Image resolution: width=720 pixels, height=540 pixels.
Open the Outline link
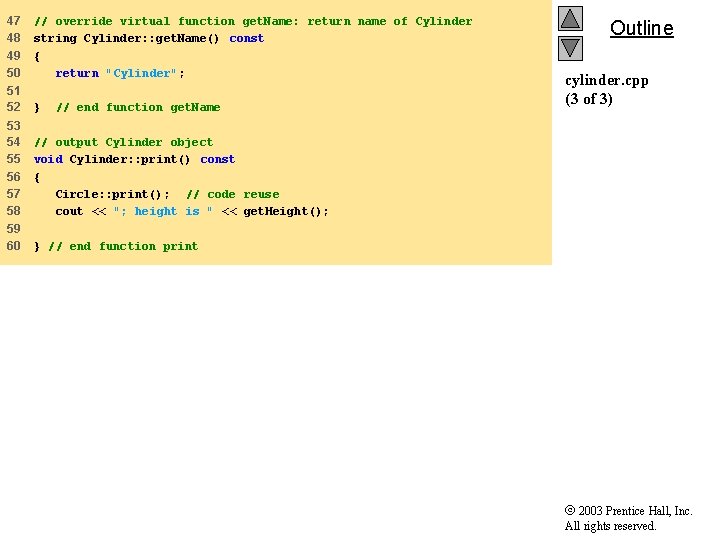(641, 28)
